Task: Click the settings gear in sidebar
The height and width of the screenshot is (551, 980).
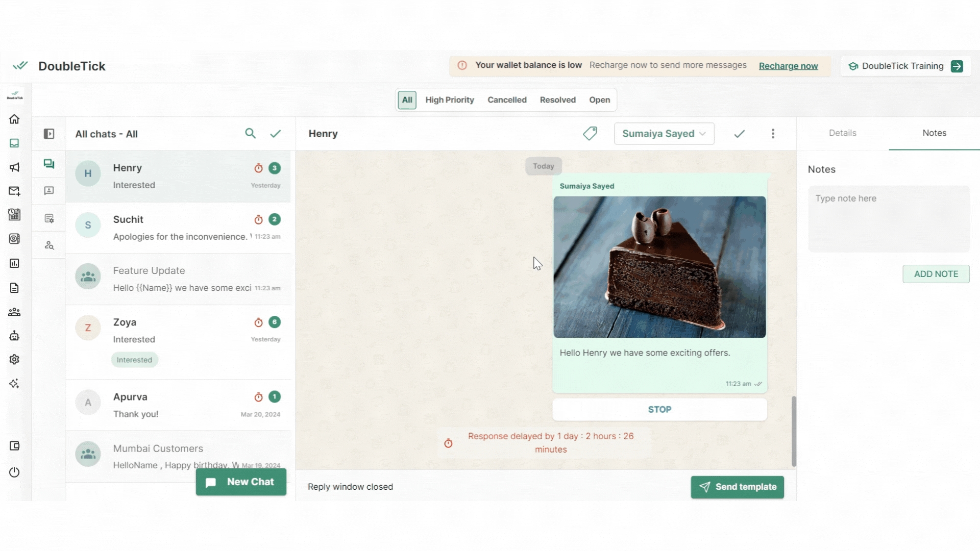Action: click(x=14, y=360)
